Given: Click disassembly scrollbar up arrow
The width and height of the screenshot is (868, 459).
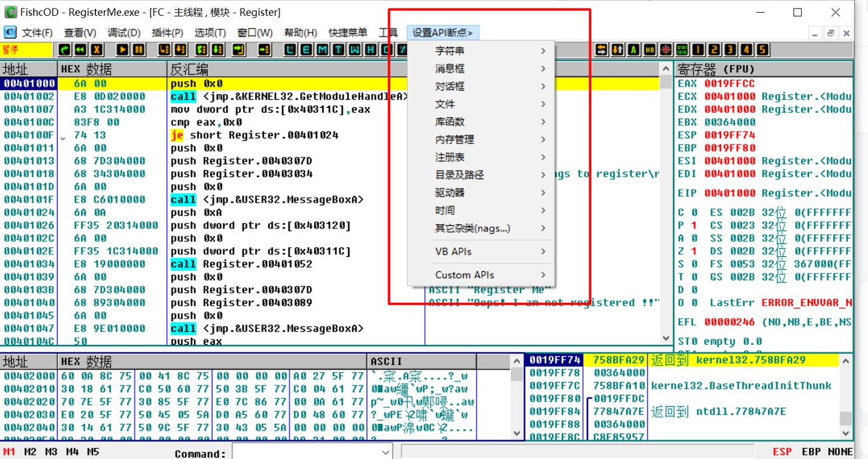Looking at the screenshot, I should pyautogui.click(x=666, y=68).
